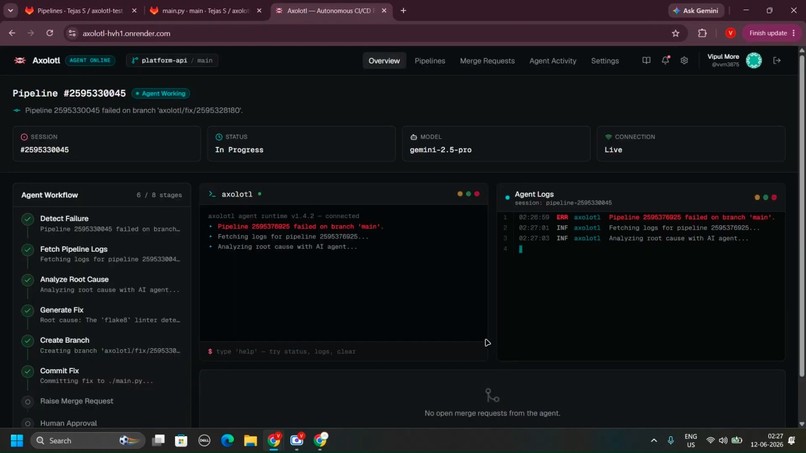Screen dimensions: 806x453
Task: Focus the axolotl terminal command input
Action: pos(343,352)
